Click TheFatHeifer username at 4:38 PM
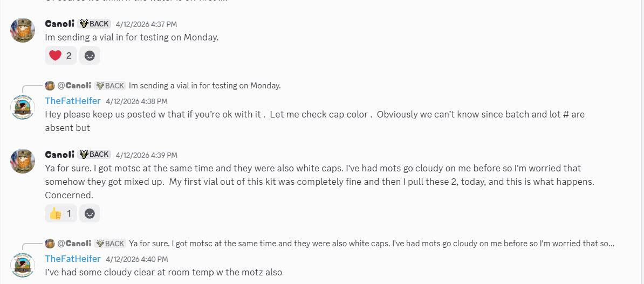The image size is (644, 284). coord(73,101)
